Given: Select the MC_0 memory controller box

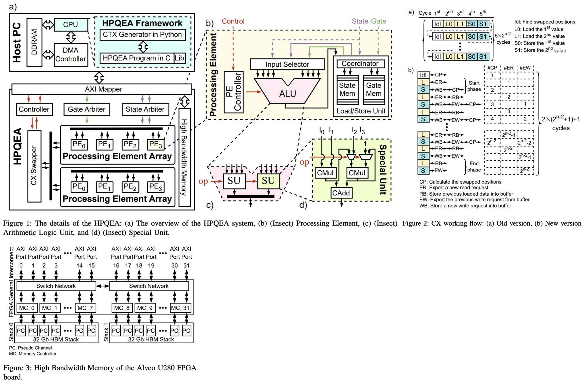Looking at the screenshot, I should [27, 308].
